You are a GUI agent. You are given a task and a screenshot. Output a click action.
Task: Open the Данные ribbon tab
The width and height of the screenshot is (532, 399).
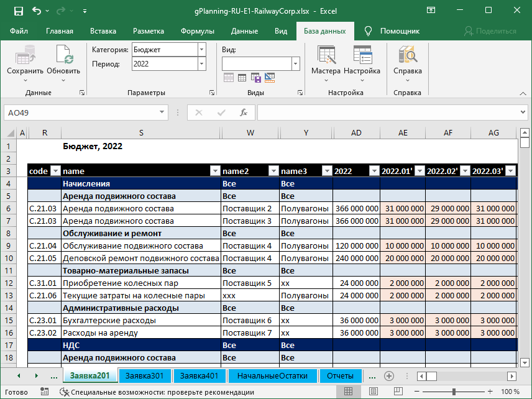(x=245, y=31)
